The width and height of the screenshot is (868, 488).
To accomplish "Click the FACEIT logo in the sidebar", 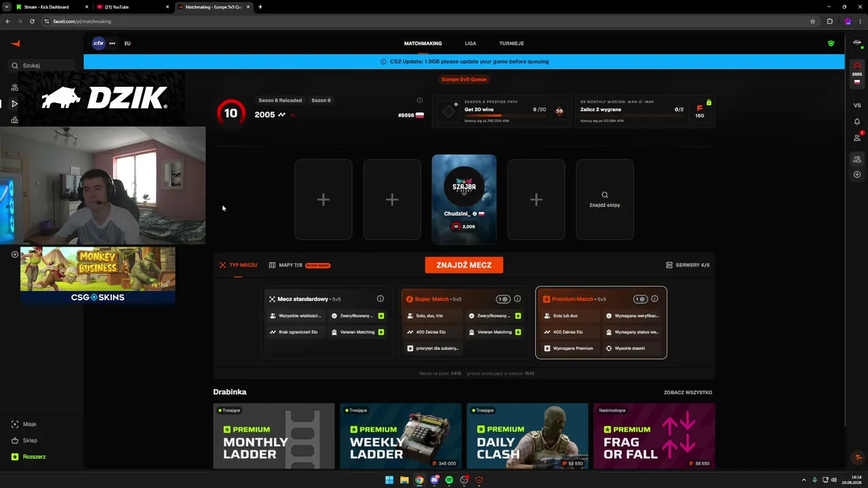I will click(15, 43).
